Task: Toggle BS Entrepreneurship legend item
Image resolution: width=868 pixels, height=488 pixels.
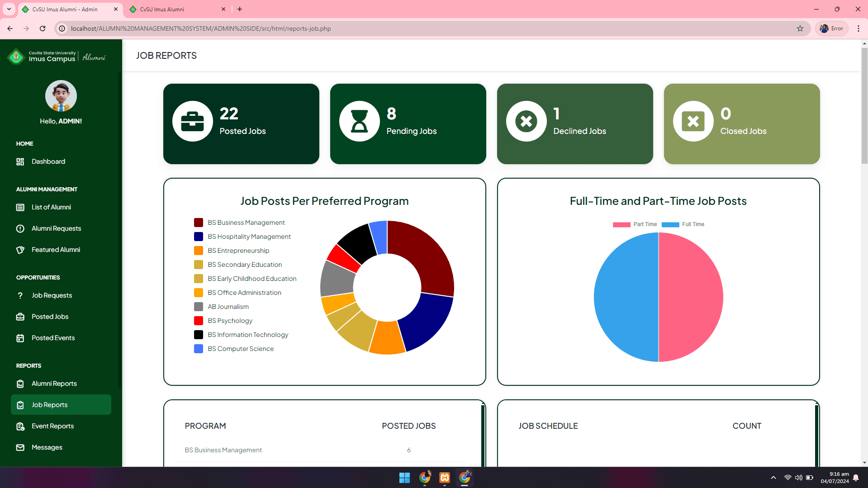Action: pos(232,251)
